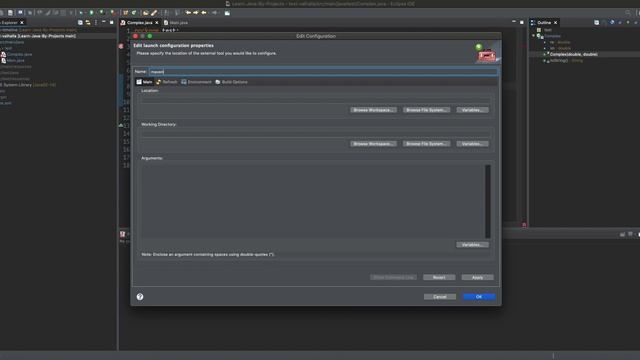The width and height of the screenshot is (640, 360).
Task: Click the Collapse All icon in Package Explorer
Action: coord(80,22)
